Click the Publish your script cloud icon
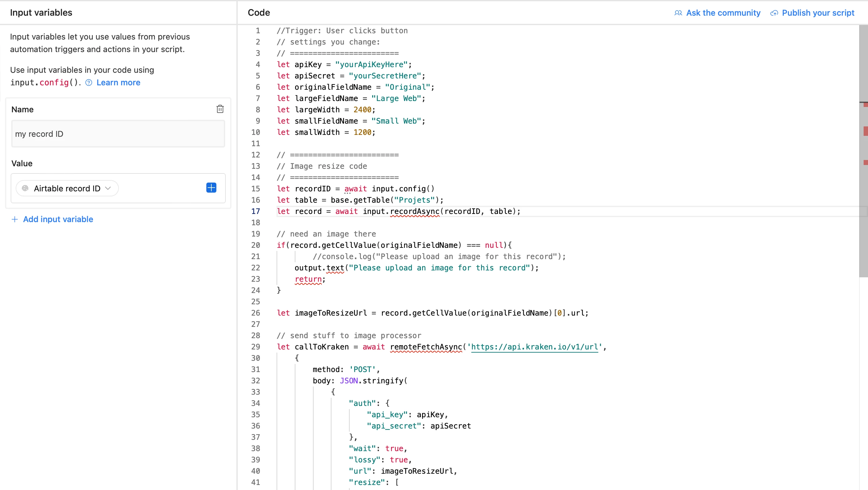Image resolution: width=868 pixels, height=490 pixels. [774, 13]
